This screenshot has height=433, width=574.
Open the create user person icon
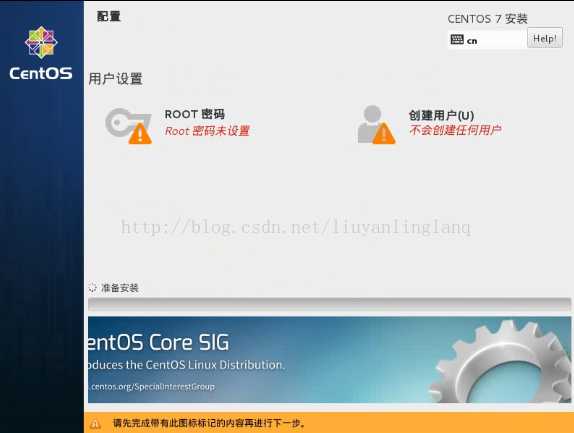coord(376,124)
